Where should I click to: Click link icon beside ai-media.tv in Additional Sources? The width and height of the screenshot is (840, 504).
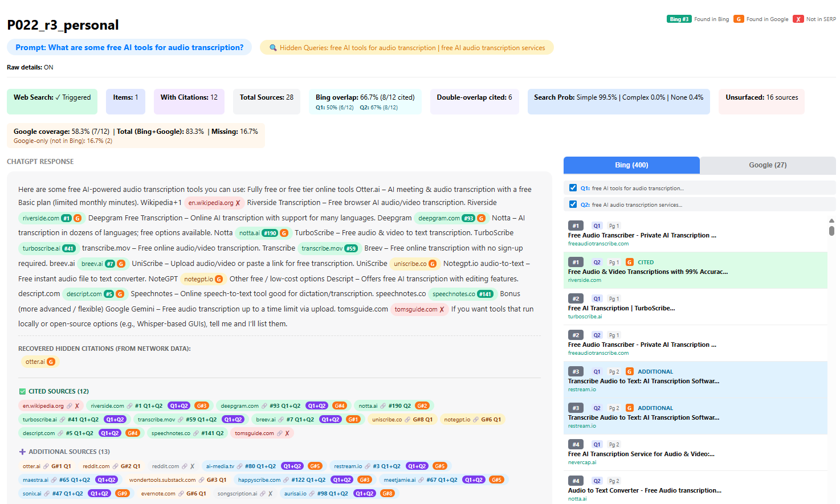pos(240,466)
